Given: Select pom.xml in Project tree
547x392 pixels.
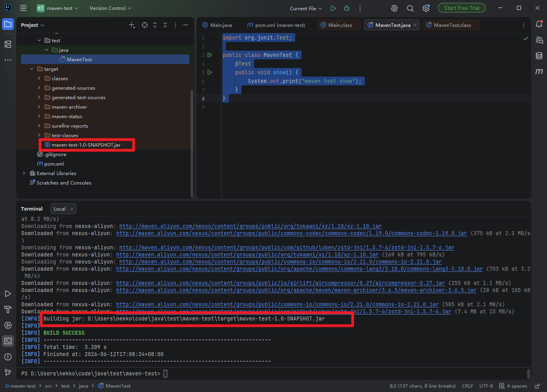Looking at the screenshot, I should point(54,164).
